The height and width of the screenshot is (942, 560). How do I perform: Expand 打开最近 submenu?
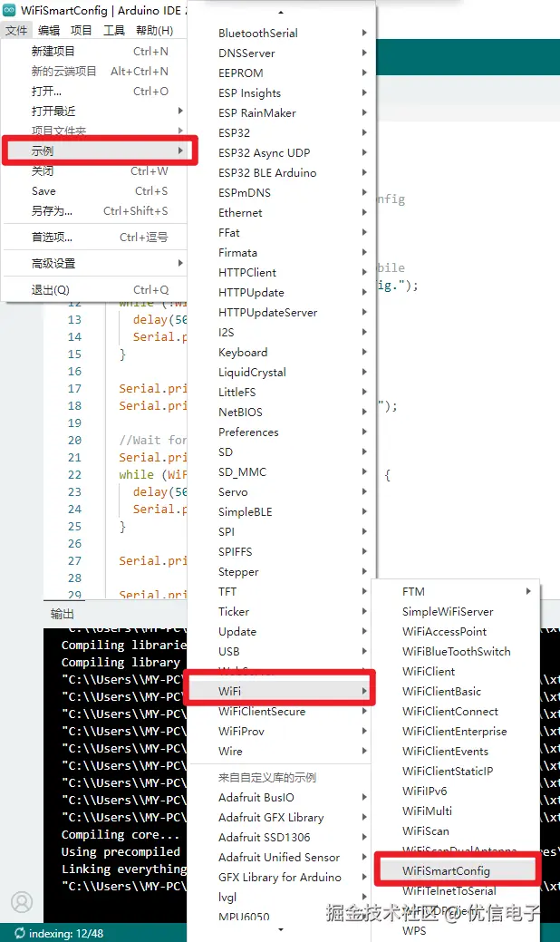tap(95, 112)
